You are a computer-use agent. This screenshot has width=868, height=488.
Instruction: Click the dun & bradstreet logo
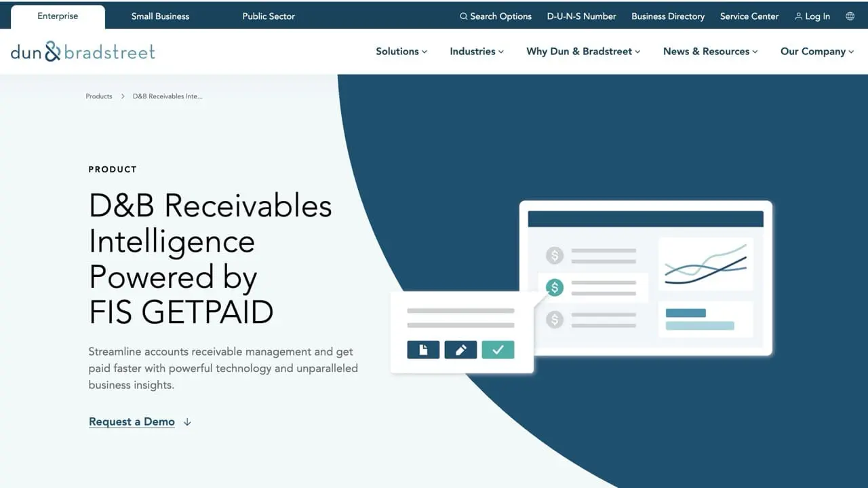[x=81, y=50]
